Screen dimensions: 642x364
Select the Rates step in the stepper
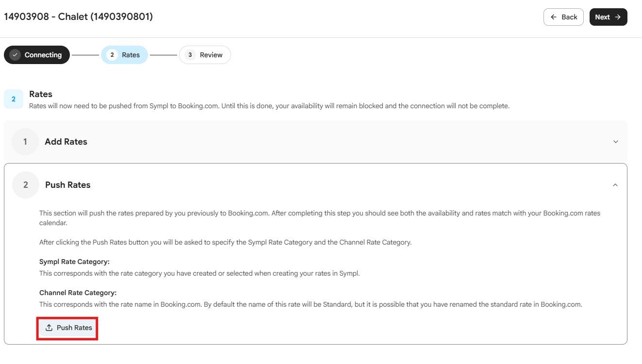tap(124, 55)
